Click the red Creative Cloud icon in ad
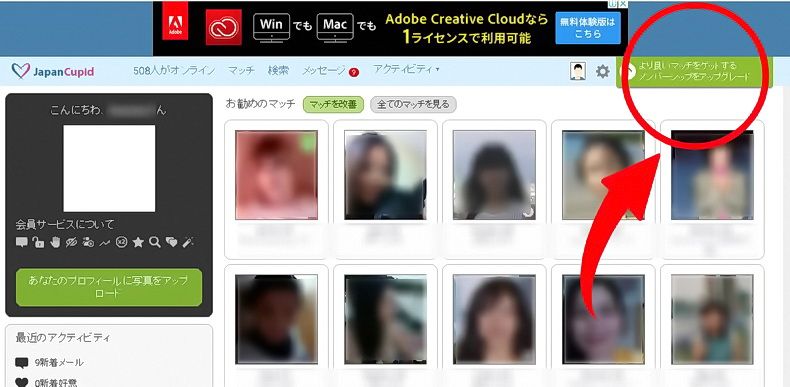Screen dimensions: 790x387 coord(224,27)
